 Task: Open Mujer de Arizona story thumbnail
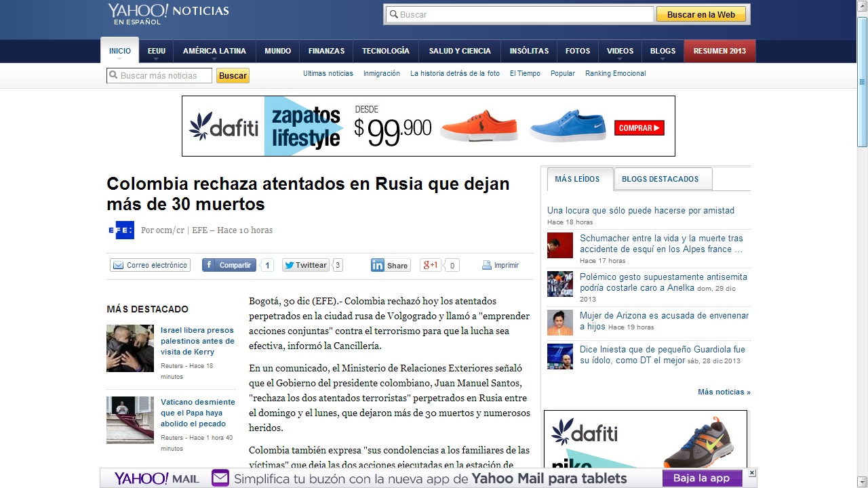560,323
